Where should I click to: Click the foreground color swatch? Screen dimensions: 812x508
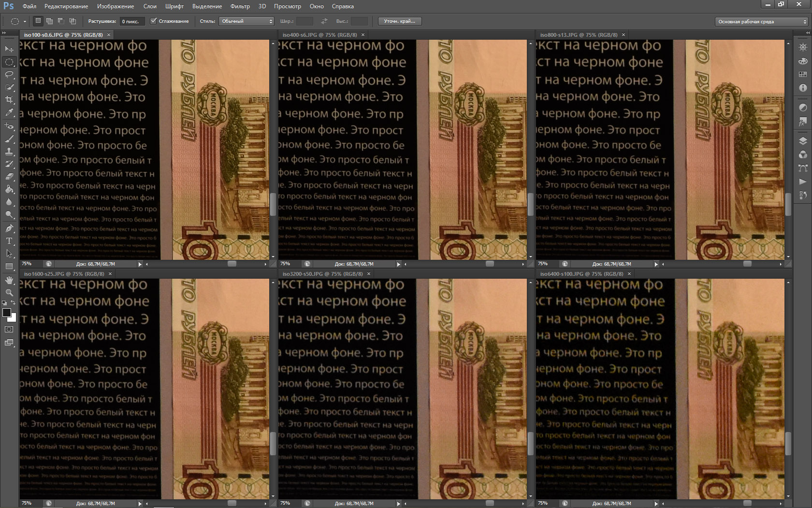click(x=7, y=313)
